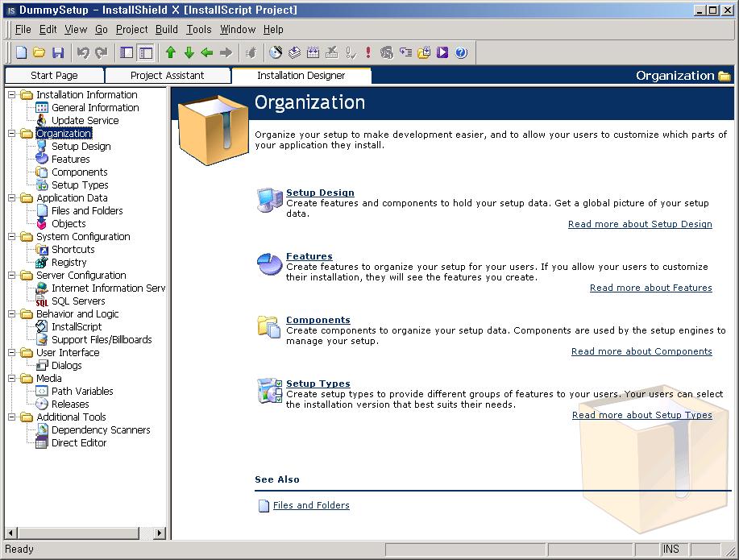The height and width of the screenshot is (560, 739).
Task: Click the Undo arrow icon
Action: click(x=83, y=52)
